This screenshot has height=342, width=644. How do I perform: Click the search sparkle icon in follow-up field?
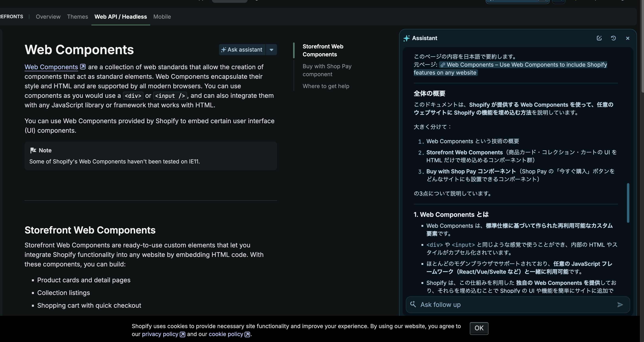click(413, 304)
